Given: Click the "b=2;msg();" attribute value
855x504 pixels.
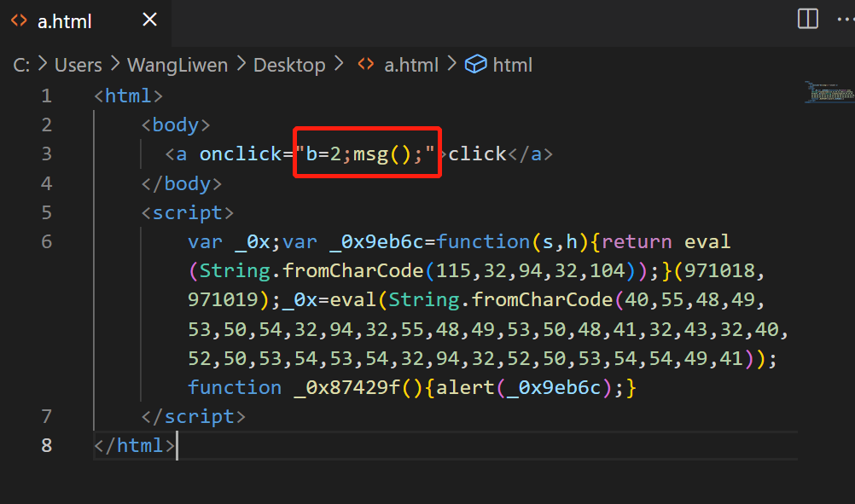Looking at the screenshot, I should click(x=365, y=154).
